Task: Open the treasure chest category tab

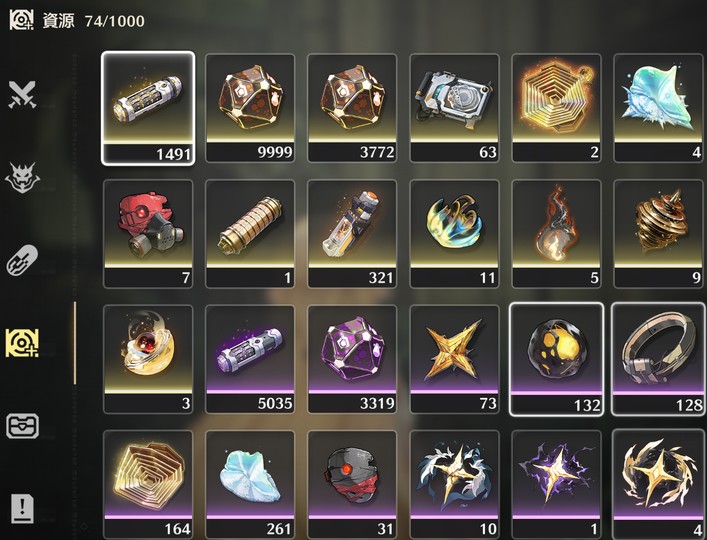Action: (x=22, y=426)
